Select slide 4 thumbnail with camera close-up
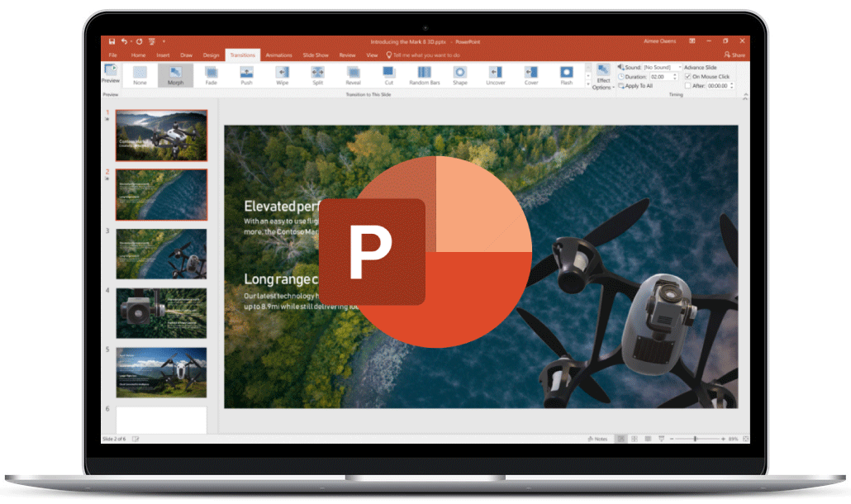The height and width of the screenshot is (504, 851). (x=161, y=313)
